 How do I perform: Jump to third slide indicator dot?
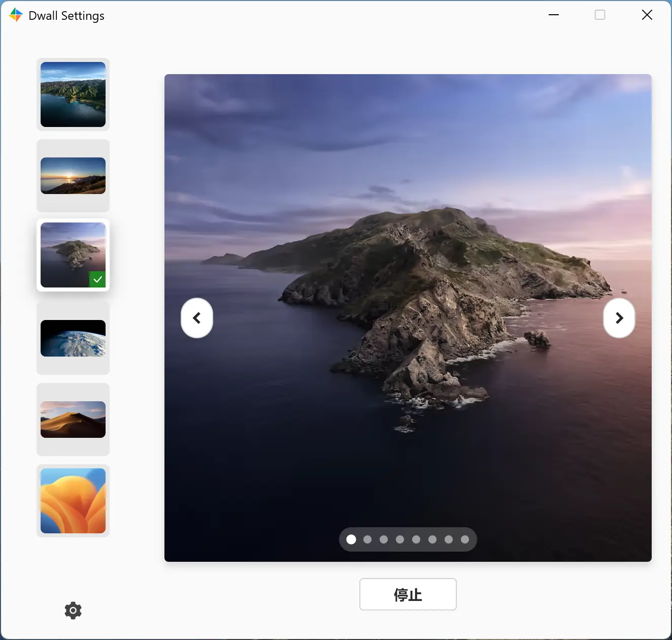tap(384, 539)
